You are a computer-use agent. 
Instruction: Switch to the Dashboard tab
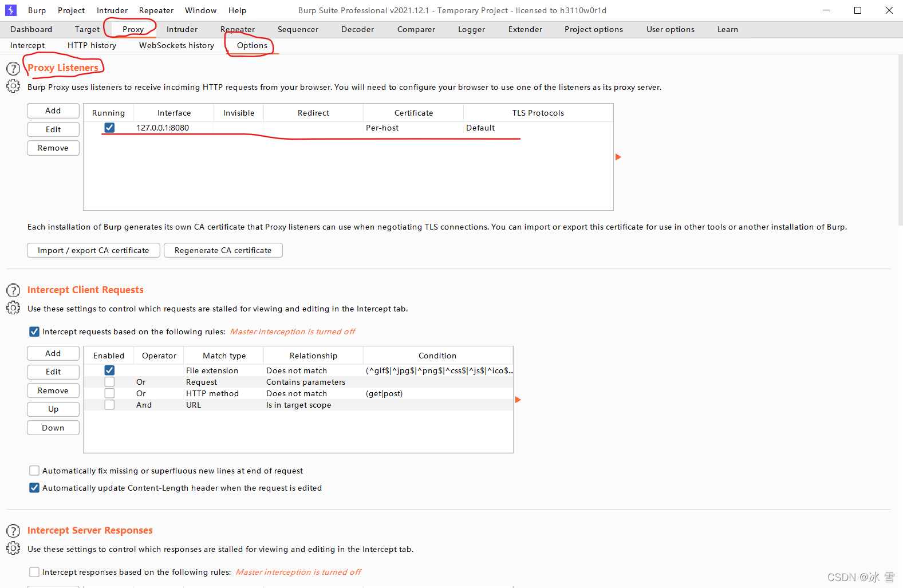pos(31,29)
